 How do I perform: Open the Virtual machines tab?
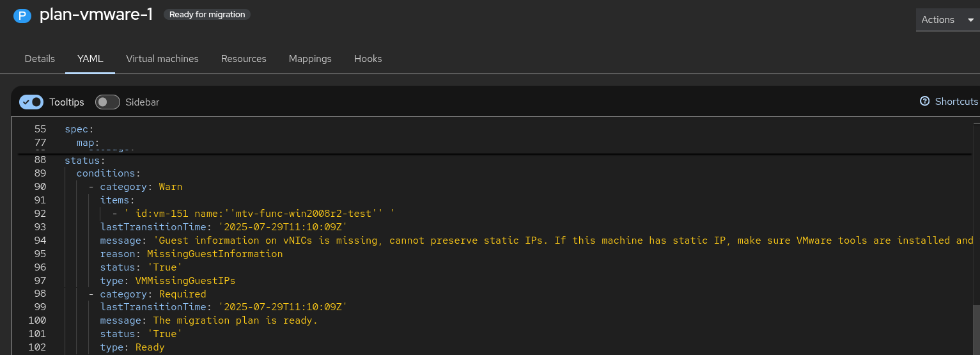click(x=162, y=59)
